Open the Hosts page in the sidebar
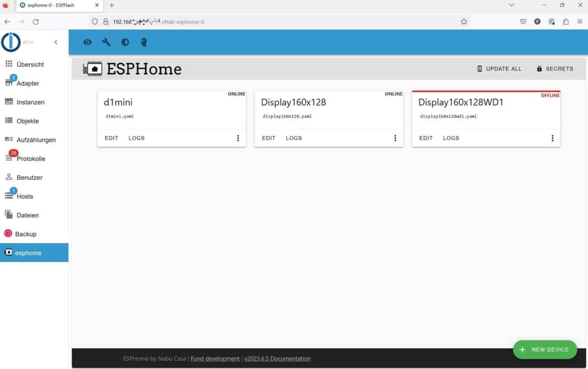 coord(24,196)
